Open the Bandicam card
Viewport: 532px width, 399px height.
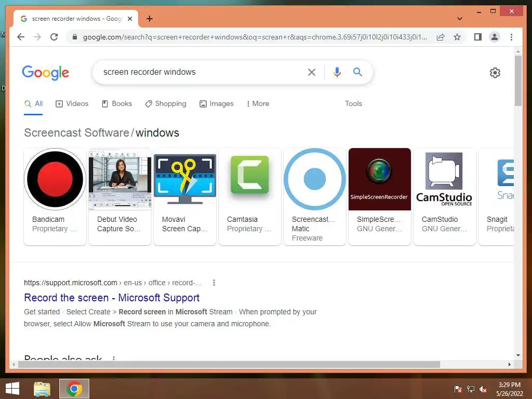pos(55,196)
